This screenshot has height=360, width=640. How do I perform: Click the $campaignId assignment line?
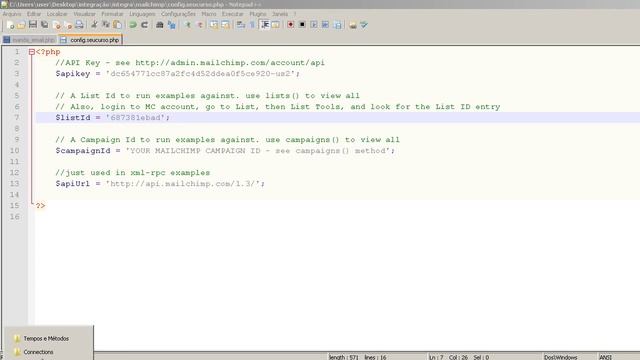[x=225, y=151]
